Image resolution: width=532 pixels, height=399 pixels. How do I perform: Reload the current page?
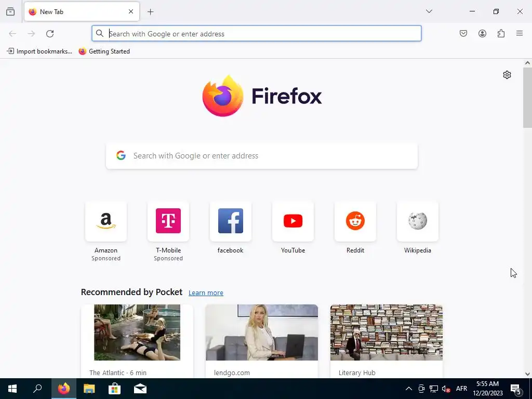[50, 34]
